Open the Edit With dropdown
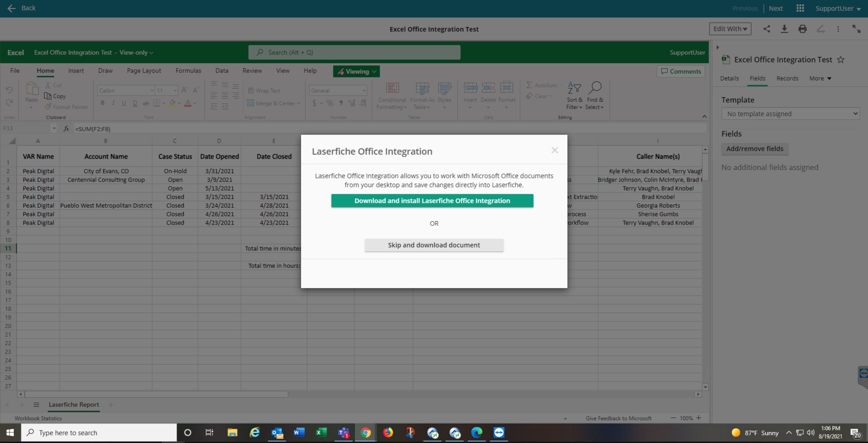Viewport: 868px width, 443px height. [730, 29]
